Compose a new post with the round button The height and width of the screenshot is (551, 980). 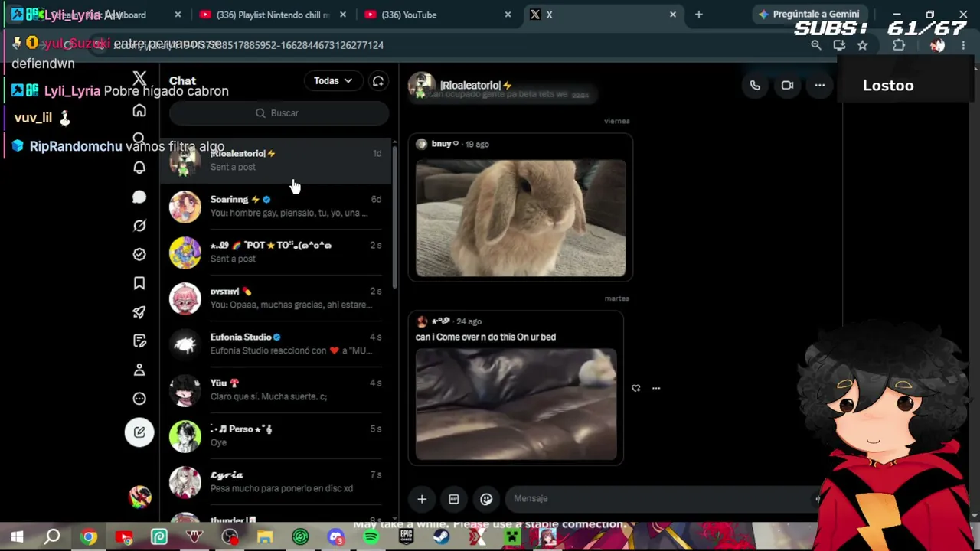139,432
